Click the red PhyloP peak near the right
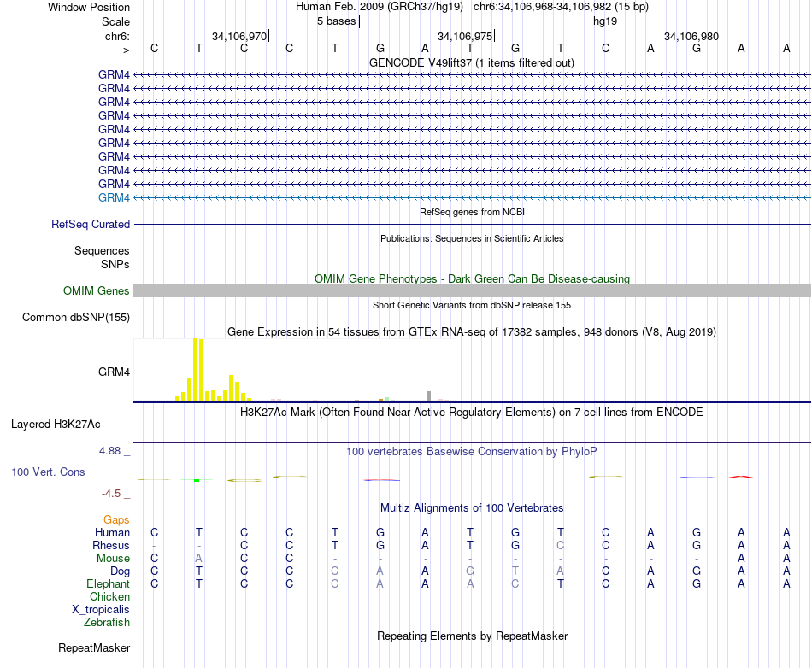The image size is (812, 668). 741,477
